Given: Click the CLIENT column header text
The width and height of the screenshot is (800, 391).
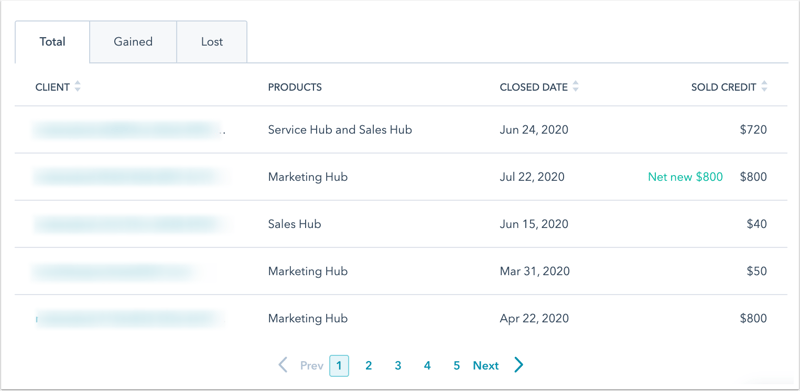Looking at the screenshot, I should (x=52, y=87).
